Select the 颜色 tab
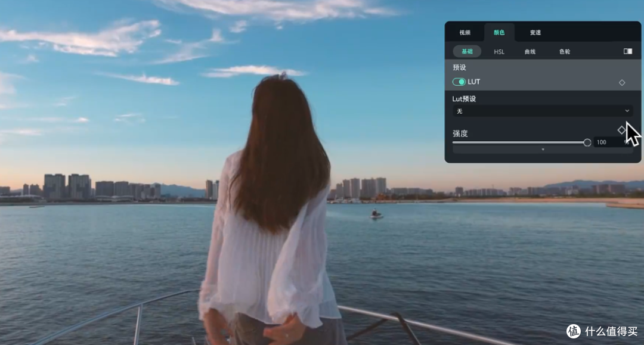 (x=499, y=32)
